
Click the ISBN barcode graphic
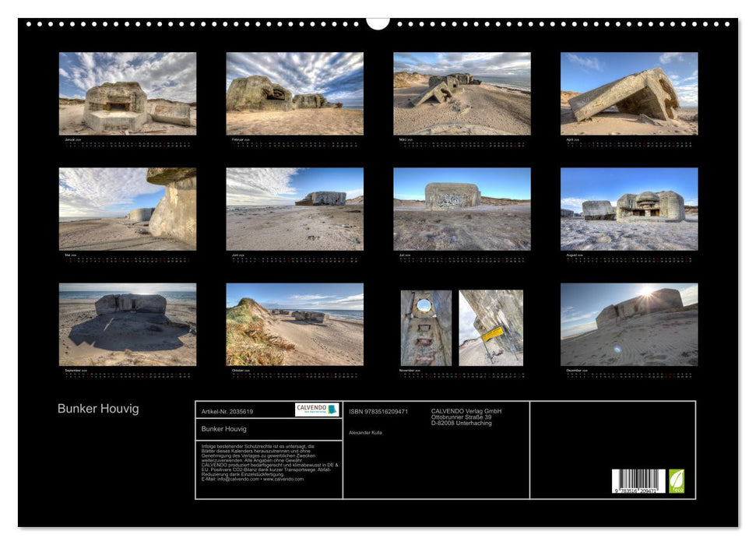click(638, 479)
